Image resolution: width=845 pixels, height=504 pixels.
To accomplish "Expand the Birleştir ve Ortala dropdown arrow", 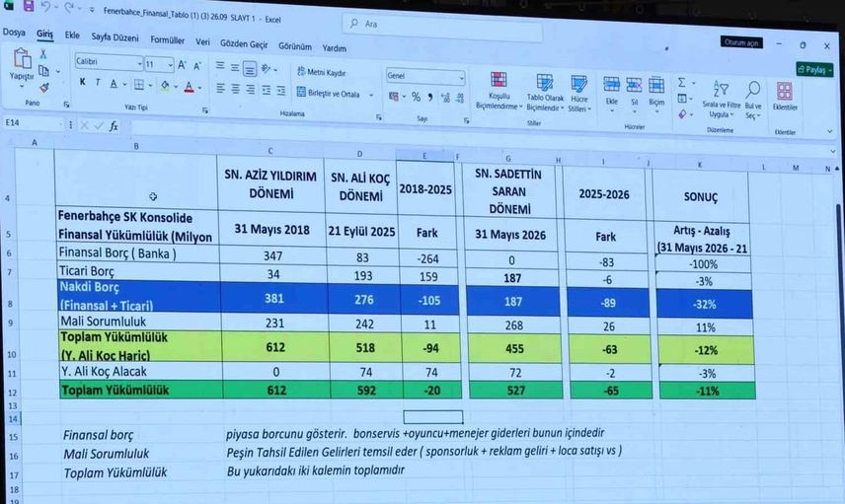I will point(371,95).
